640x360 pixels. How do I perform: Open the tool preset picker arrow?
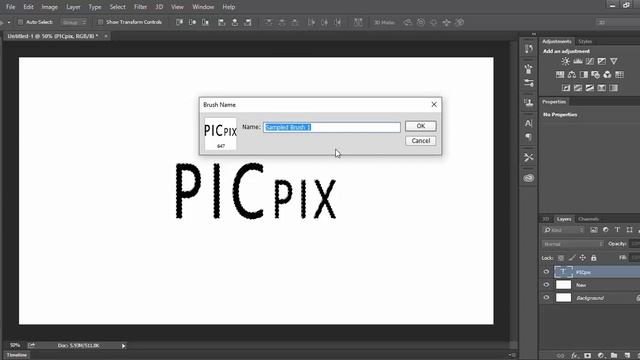pyautogui.click(x=9, y=22)
